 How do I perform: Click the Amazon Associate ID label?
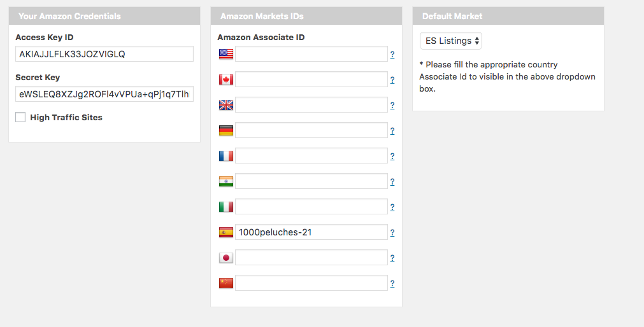[x=261, y=38]
